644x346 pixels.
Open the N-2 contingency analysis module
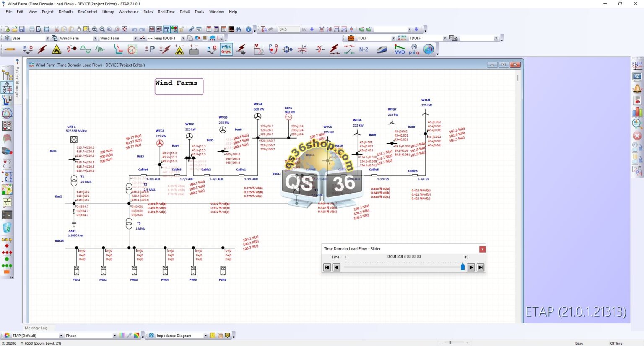click(364, 49)
